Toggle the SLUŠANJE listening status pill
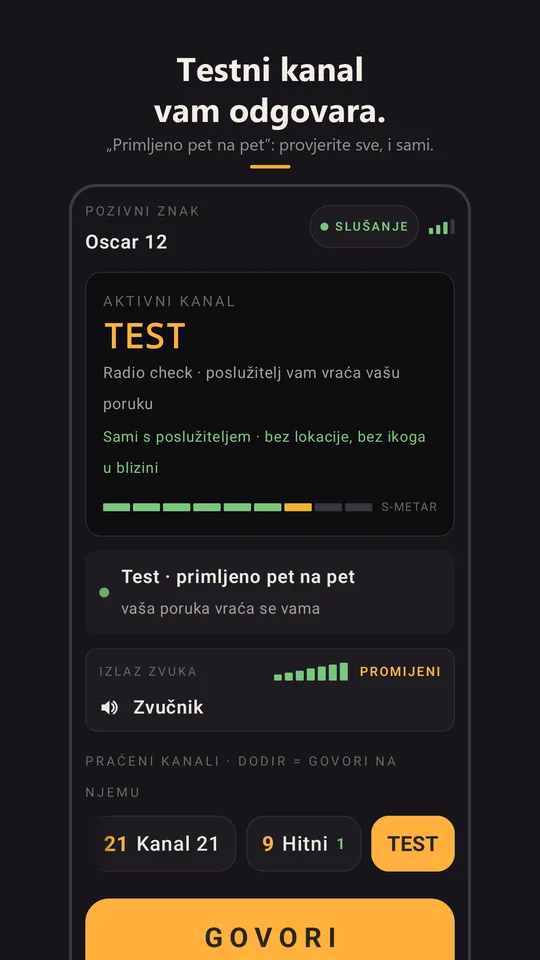This screenshot has width=540, height=960. click(364, 227)
